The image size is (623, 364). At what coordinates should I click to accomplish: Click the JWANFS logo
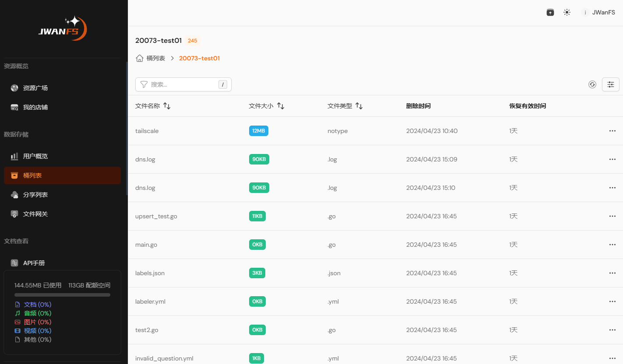tap(63, 29)
